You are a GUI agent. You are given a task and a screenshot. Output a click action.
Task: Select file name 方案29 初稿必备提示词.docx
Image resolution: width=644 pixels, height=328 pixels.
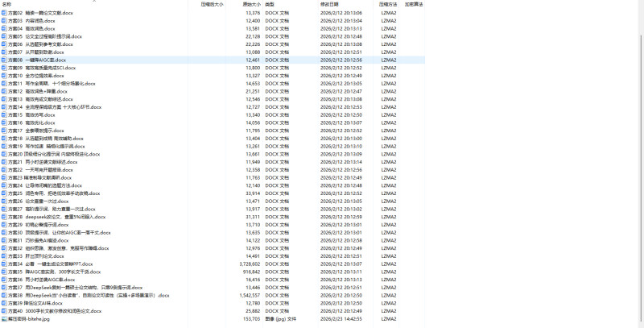pyautogui.click(x=39, y=225)
